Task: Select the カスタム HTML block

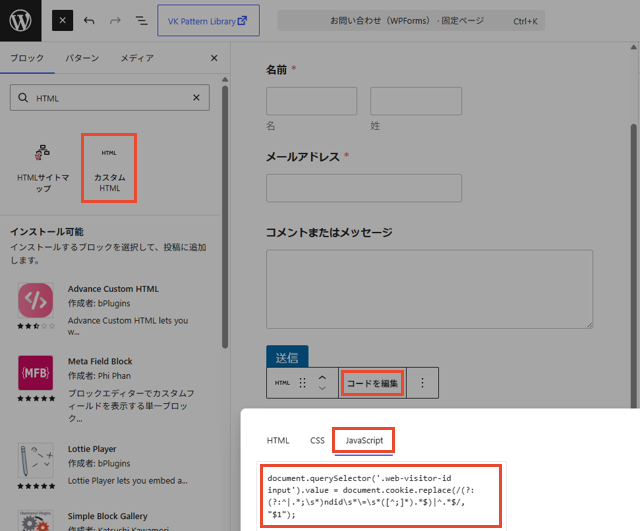Action: pyautogui.click(x=109, y=168)
